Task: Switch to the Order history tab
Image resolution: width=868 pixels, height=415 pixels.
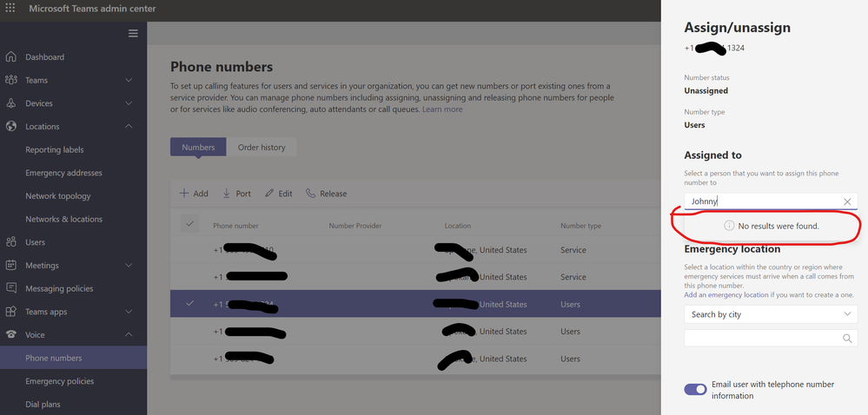Action: point(262,148)
